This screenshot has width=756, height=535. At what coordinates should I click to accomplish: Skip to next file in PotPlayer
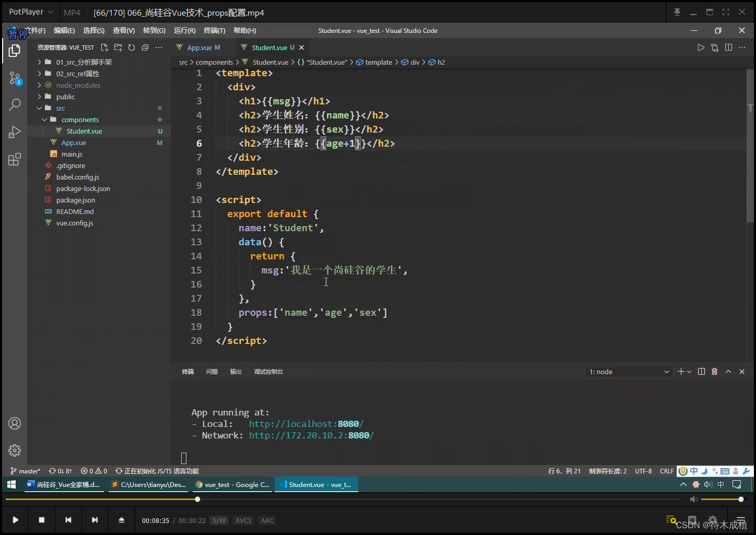[95, 520]
